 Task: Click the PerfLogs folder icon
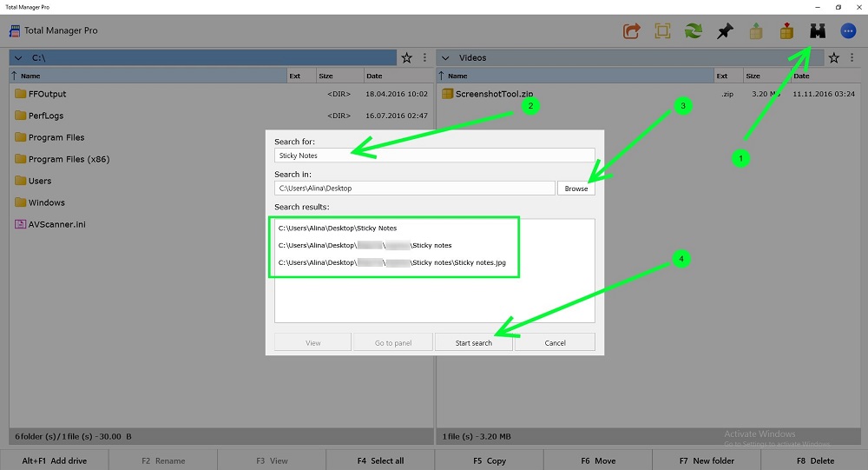[x=21, y=116]
